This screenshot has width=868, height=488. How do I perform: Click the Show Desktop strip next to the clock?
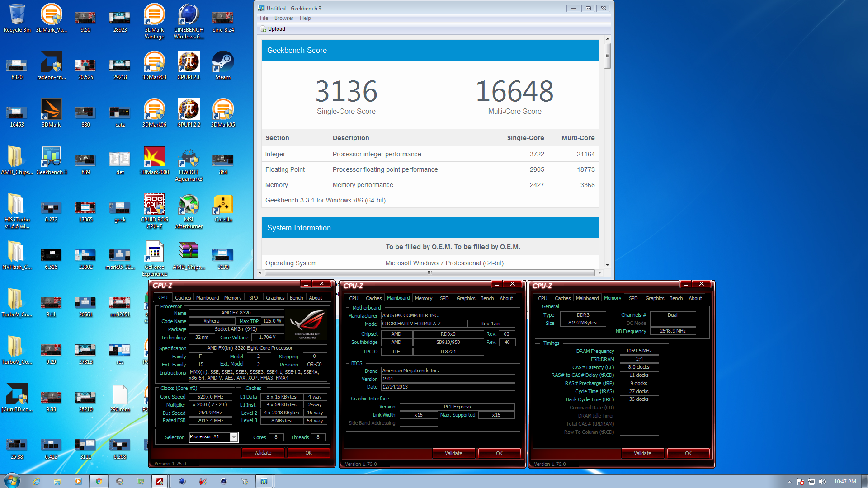pyautogui.click(x=864, y=481)
